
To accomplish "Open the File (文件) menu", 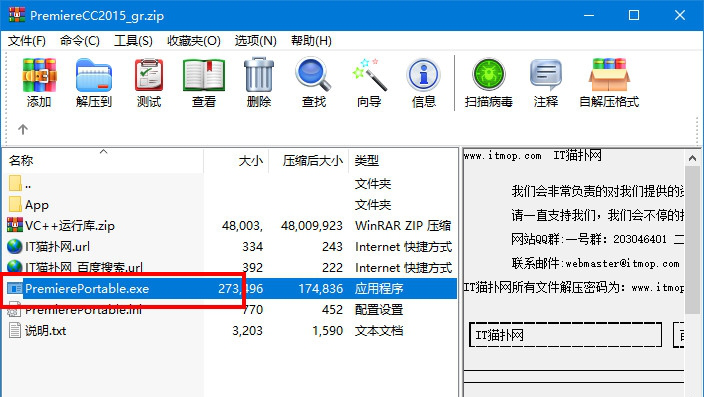I will click(27, 41).
